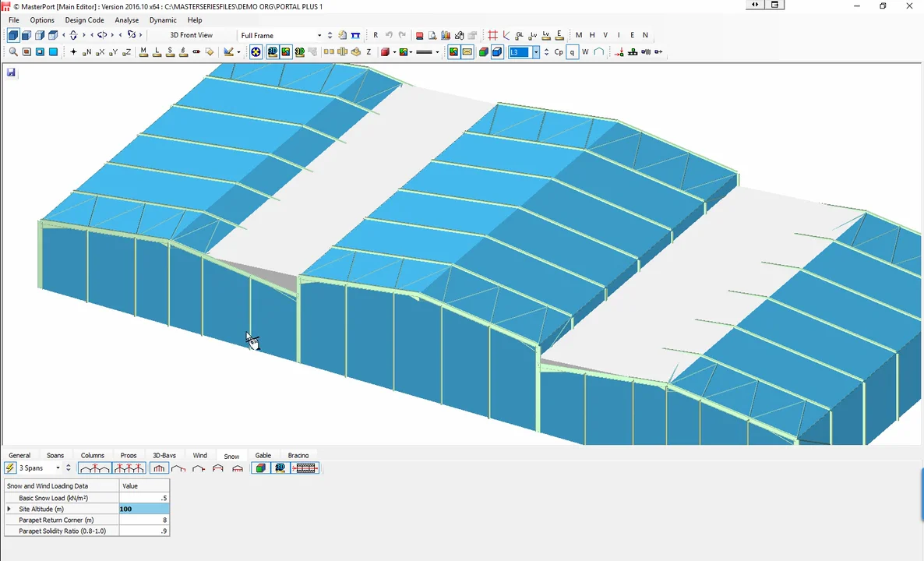
Task: Toggle the W wind load display
Action: click(585, 52)
